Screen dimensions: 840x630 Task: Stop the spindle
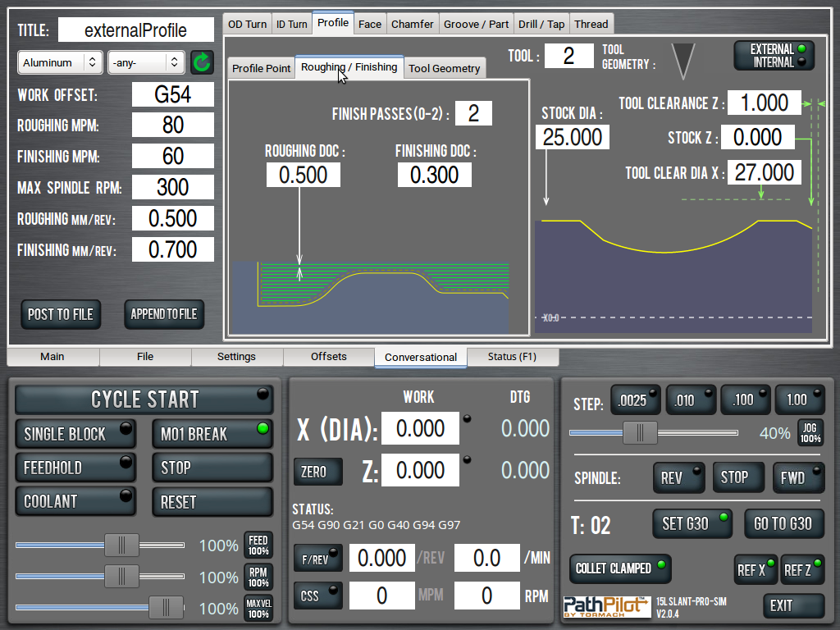tap(739, 478)
